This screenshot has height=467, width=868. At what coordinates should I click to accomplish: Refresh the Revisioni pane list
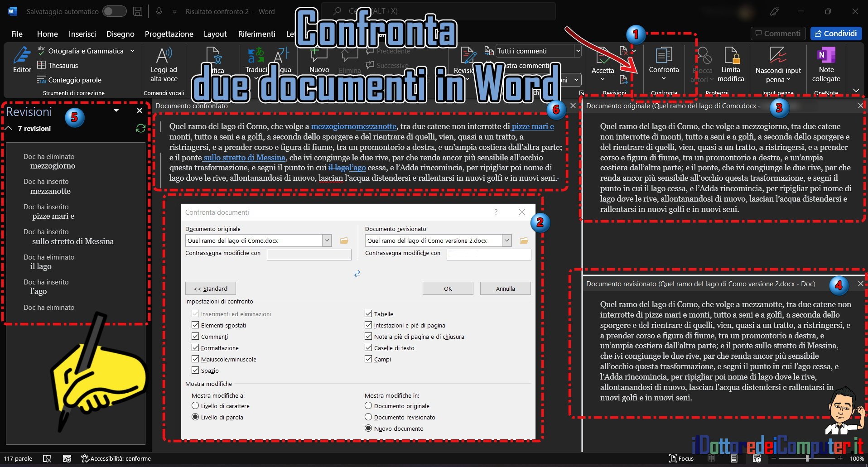(x=141, y=129)
